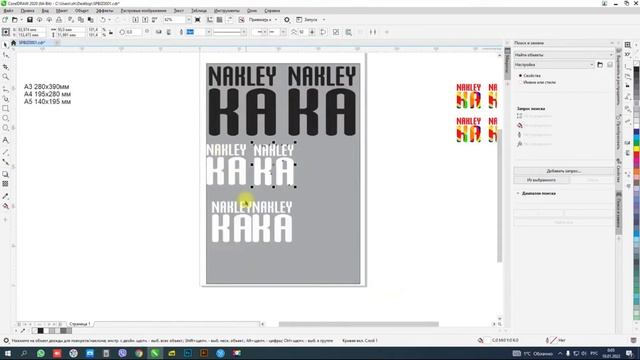Click the Print icon
Viewport: 640px width, 360px height.
[59, 20]
